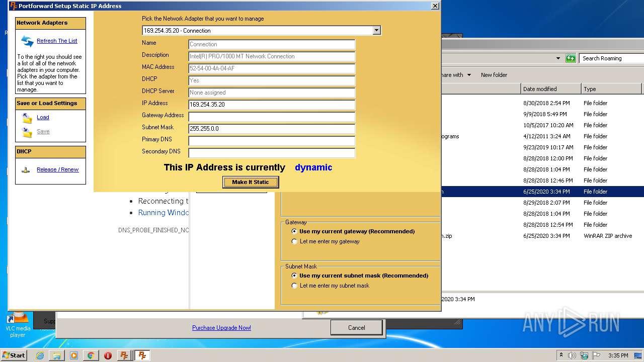Switch to first Portforward taskbar item
Image resolution: width=644 pixels, height=362 pixels.
(124, 355)
